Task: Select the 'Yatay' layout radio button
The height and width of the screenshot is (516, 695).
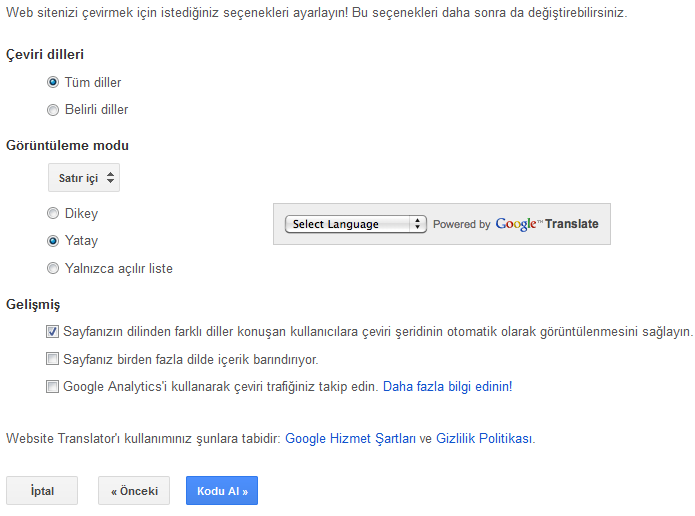Action: 53,241
